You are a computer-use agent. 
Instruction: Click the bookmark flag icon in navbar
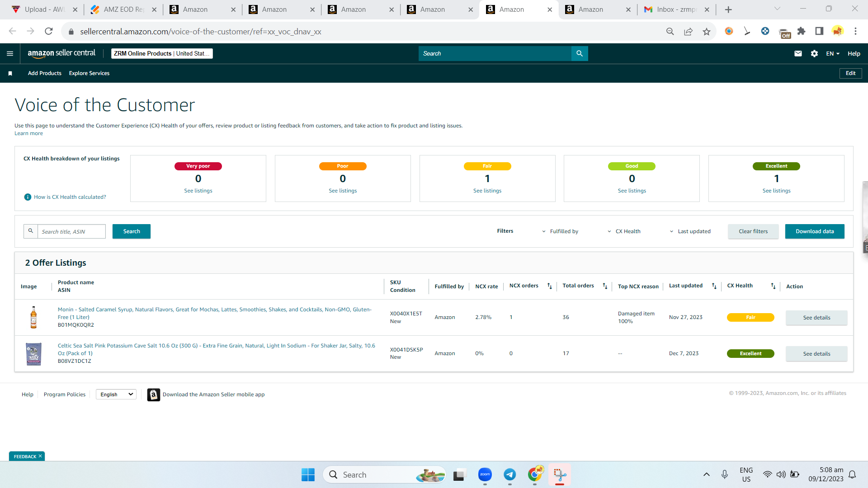(10, 73)
